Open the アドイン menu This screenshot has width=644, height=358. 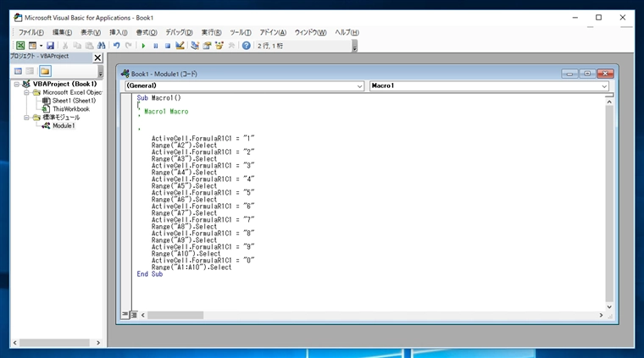[273, 32]
